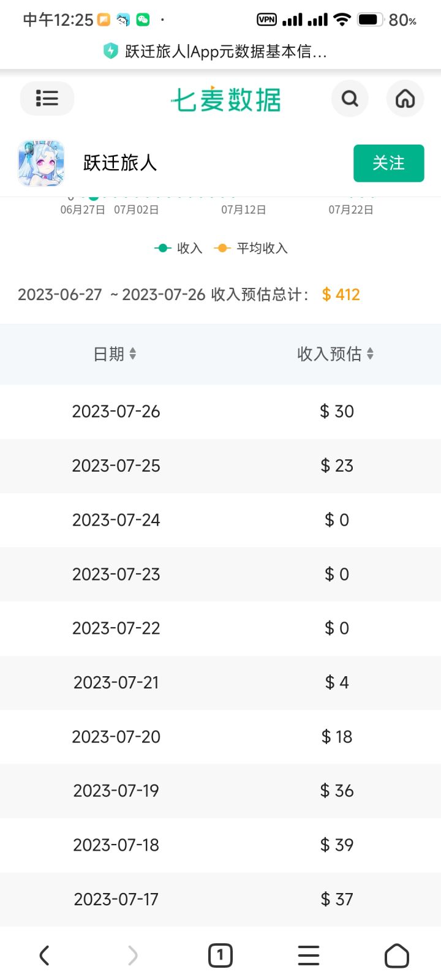Tap the page title in address bar
This screenshot has height=980, width=441.
pos(225,51)
